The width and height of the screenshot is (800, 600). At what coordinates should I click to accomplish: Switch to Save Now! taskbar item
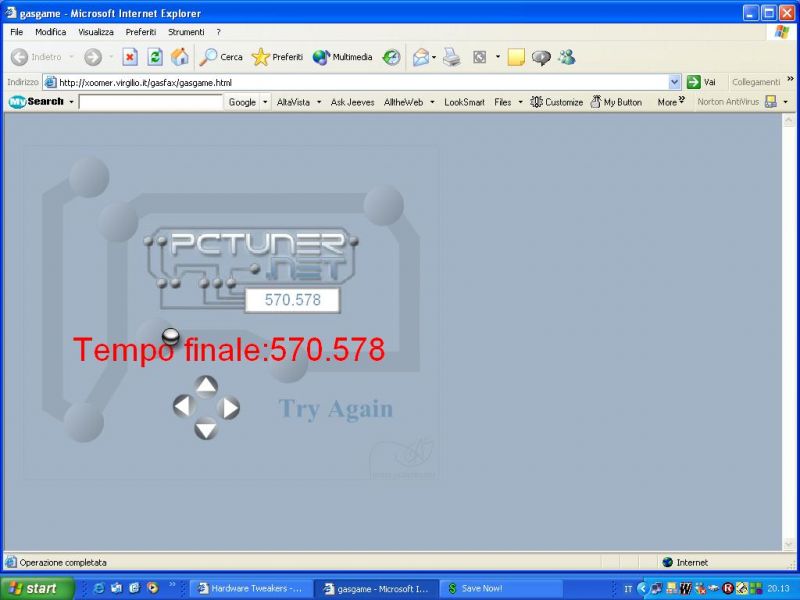500,588
